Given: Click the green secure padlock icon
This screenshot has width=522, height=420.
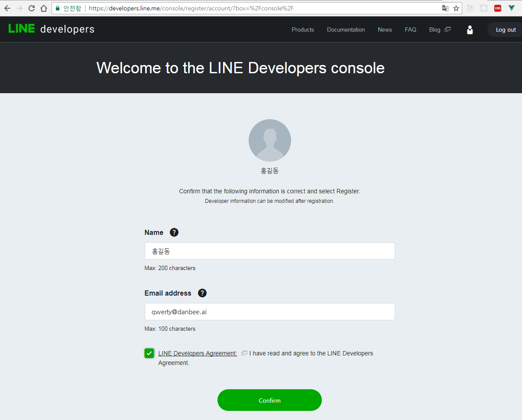Looking at the screenshot, I should pos(58,8).
